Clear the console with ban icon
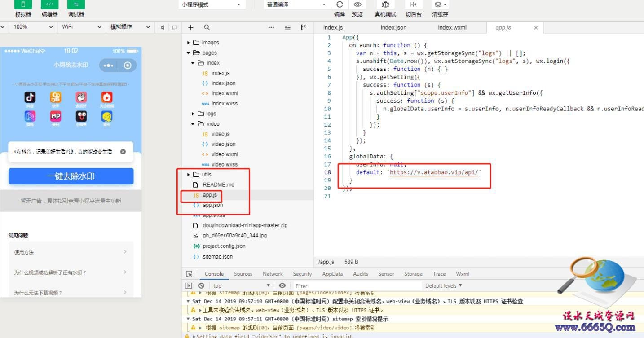The width and height of the screenshot is (644, 338). coord(201,285)
